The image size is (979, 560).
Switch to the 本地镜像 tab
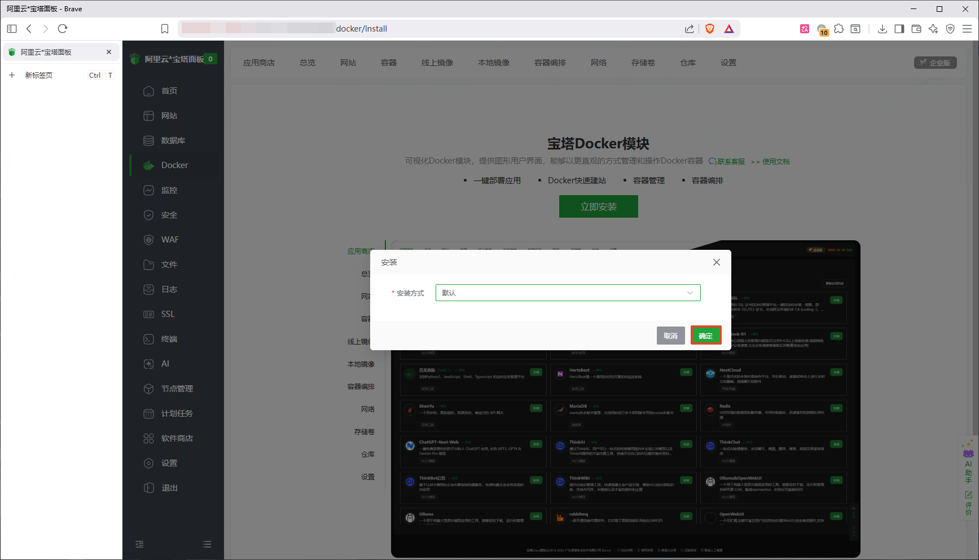point(494,63)
